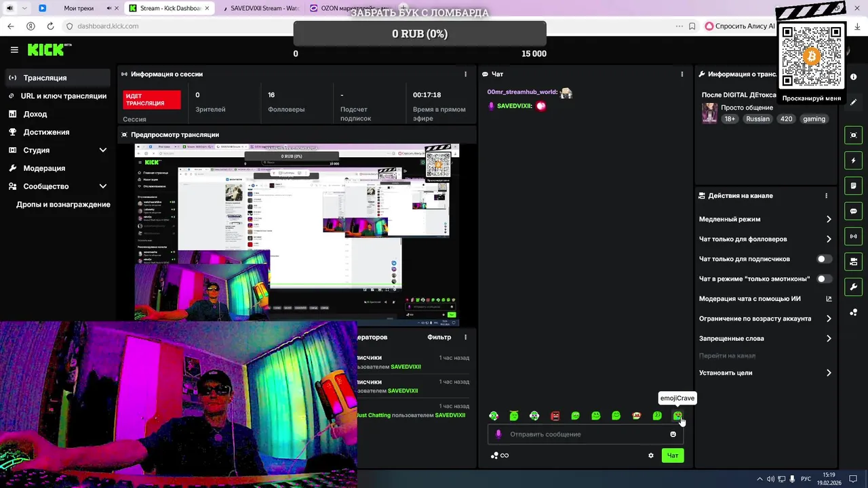Click the info icon in the right rail

click(x=854, y=77)
